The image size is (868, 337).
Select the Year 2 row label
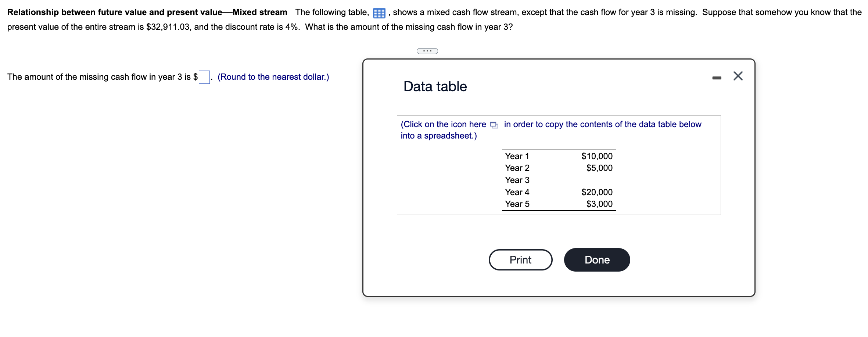coord(517,168)
